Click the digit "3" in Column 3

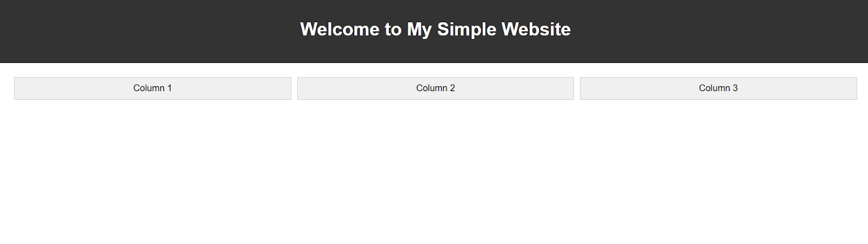click(x=735, y=88)
